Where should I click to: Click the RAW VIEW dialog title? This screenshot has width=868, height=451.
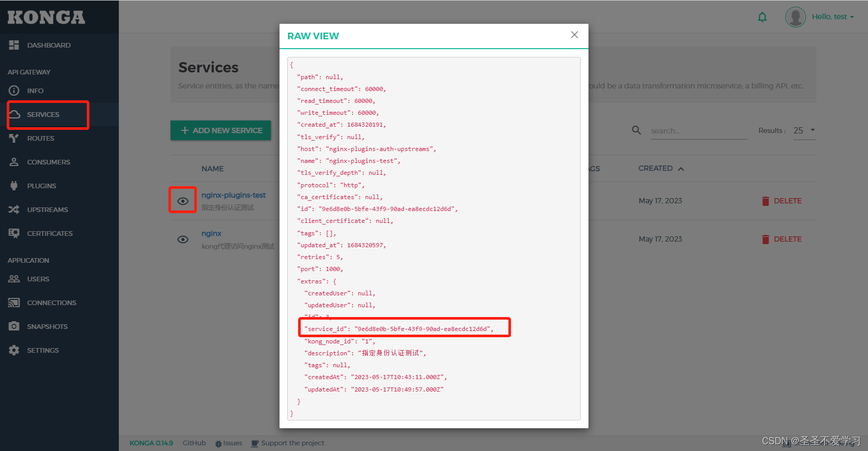(x=313, y=36)
